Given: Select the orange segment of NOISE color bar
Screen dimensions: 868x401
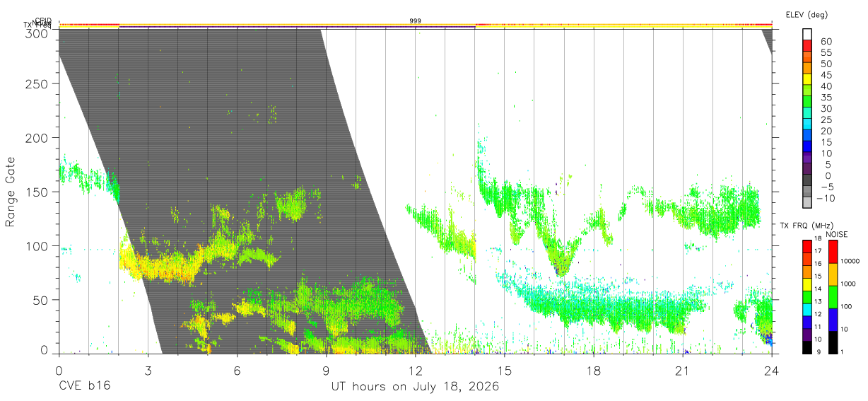Looking at the screenshot, I should pyautogui.click(x=832, y=274).
